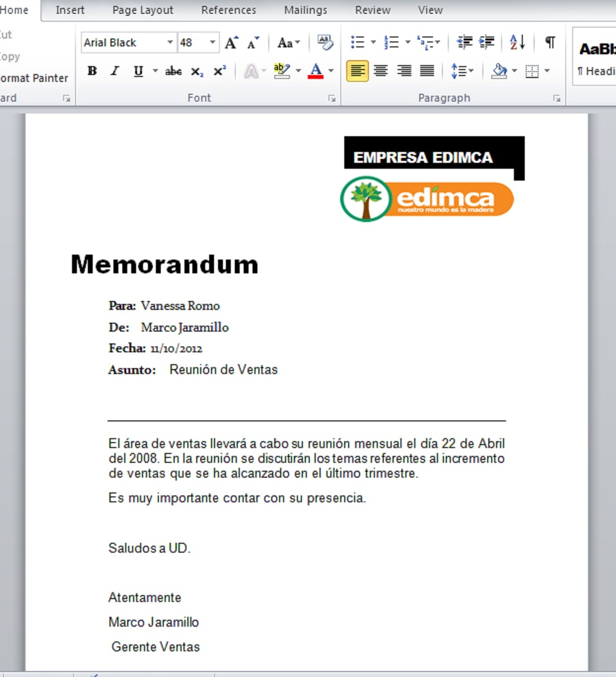Switch to the Mailings tab
616x677 pixels.
pyautogui.click(x=305, y=9)
